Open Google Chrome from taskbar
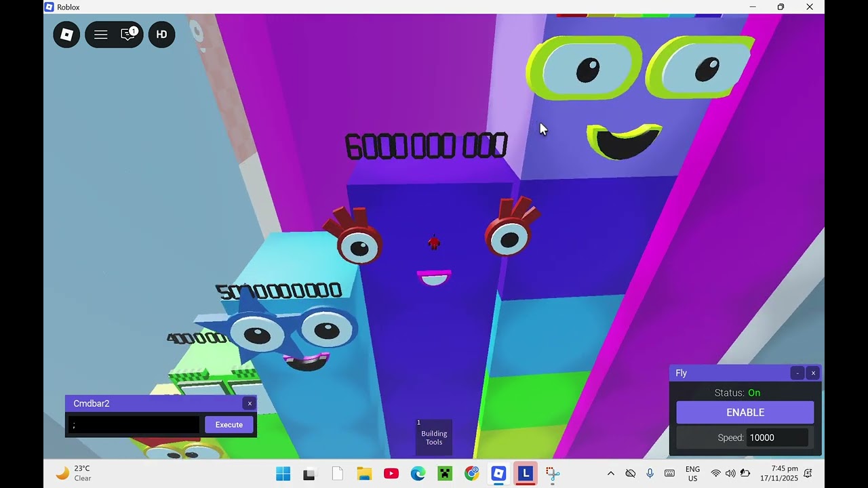 [472, 474]
